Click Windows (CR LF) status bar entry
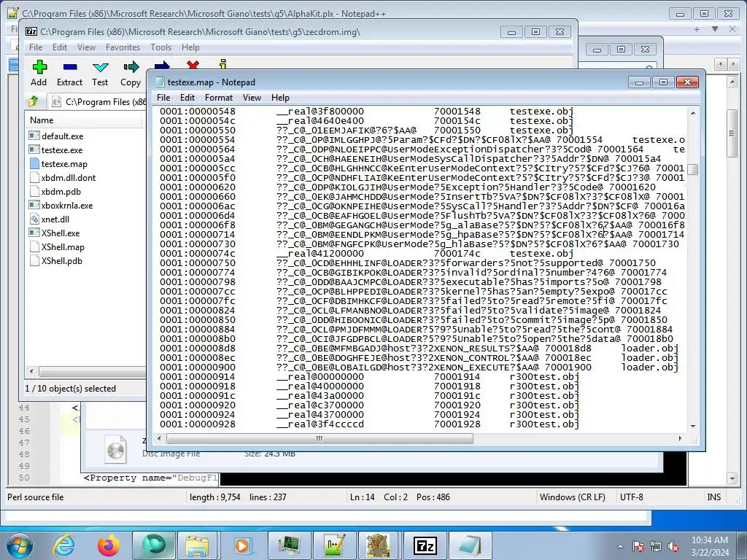The height and width of the screenshot is (560, 747). (x=572, y=497)
